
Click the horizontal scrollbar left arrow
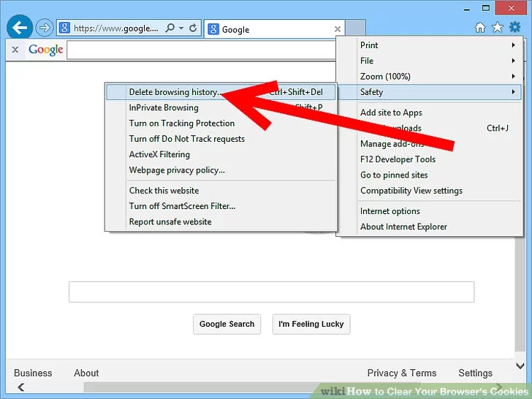pyautogui.click(x=21, y=387)
